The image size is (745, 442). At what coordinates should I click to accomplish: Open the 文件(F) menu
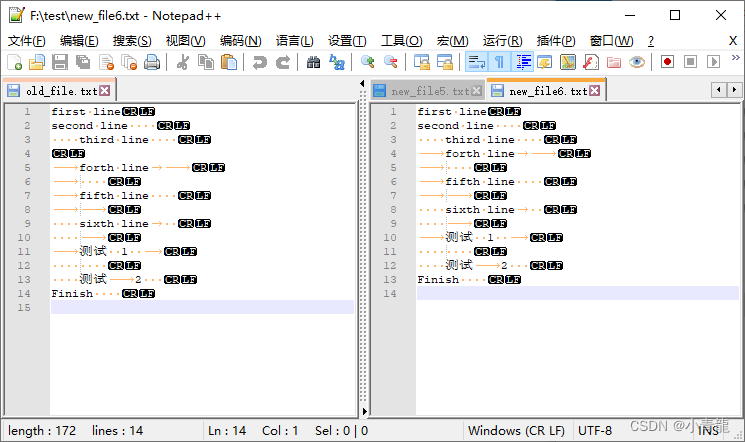pos(27,41)
